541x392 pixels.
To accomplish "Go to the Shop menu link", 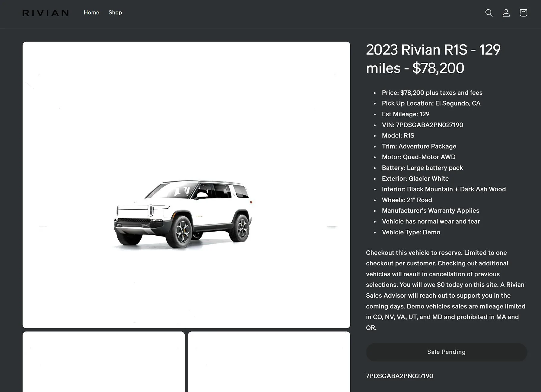I will (115, 12).
